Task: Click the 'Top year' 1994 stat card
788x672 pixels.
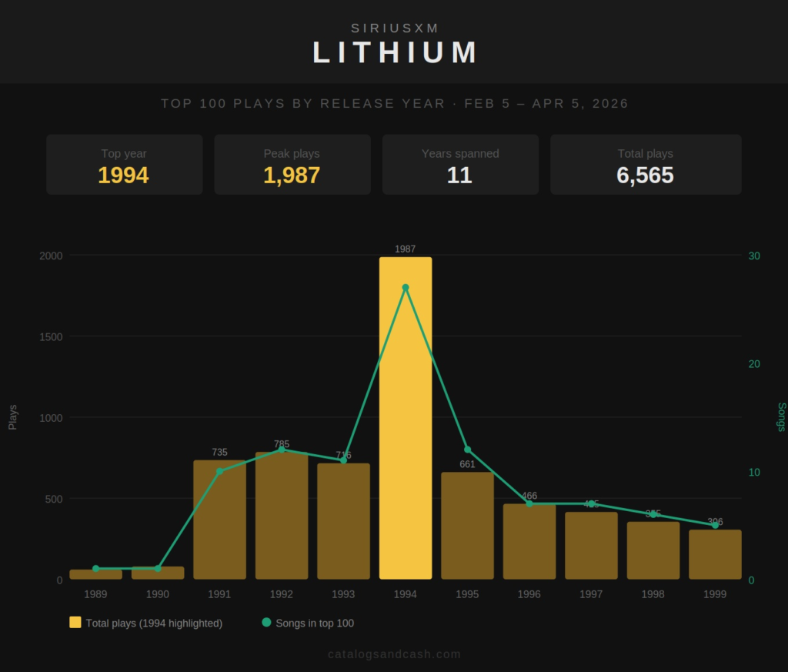Action: point(125,165)
